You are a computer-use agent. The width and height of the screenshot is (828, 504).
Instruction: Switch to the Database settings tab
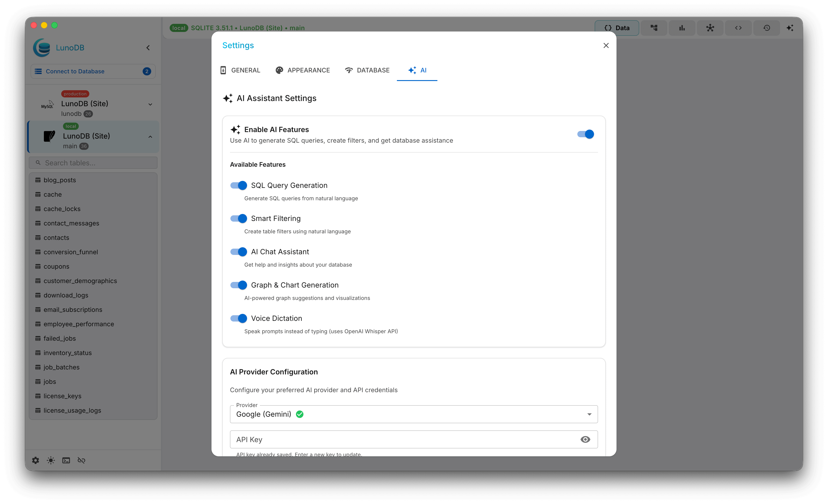(367, 70)
